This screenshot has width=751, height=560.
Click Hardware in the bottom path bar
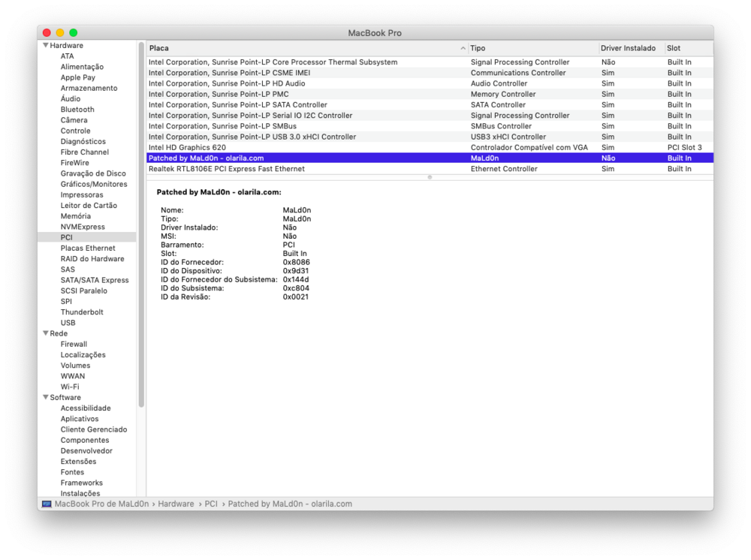[176, 504]
